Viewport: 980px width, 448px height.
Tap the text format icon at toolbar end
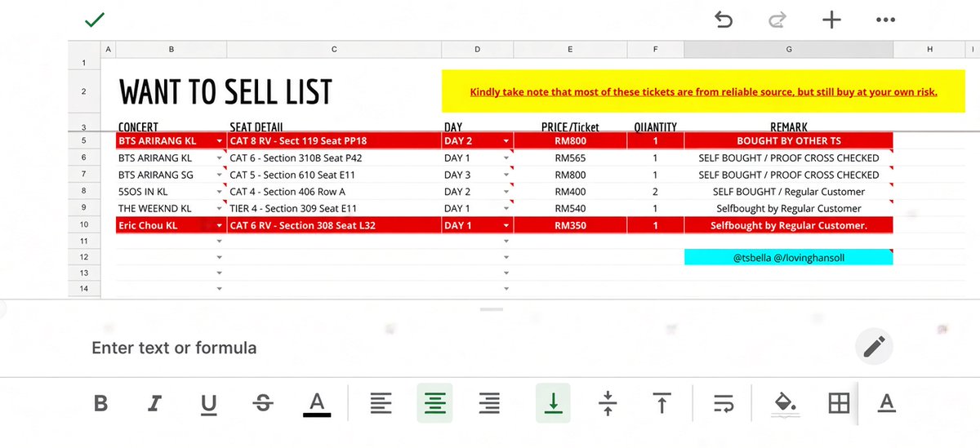point(887,403)
